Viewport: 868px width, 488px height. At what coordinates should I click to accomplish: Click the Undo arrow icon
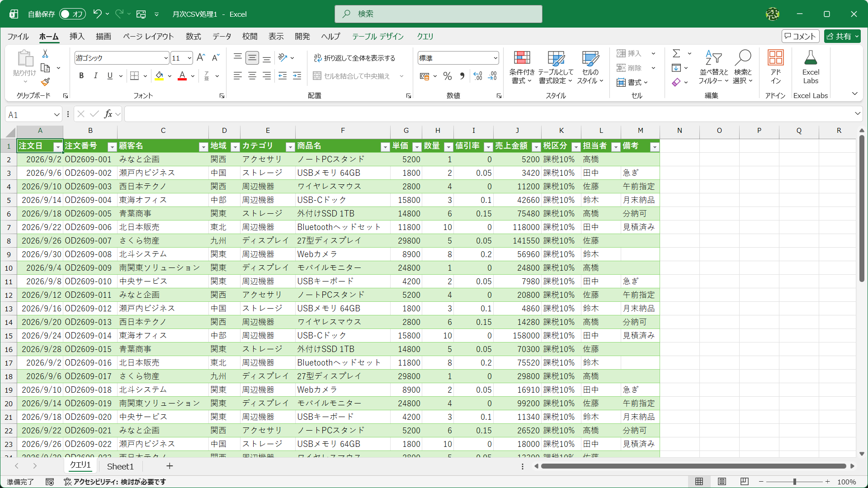97,14
